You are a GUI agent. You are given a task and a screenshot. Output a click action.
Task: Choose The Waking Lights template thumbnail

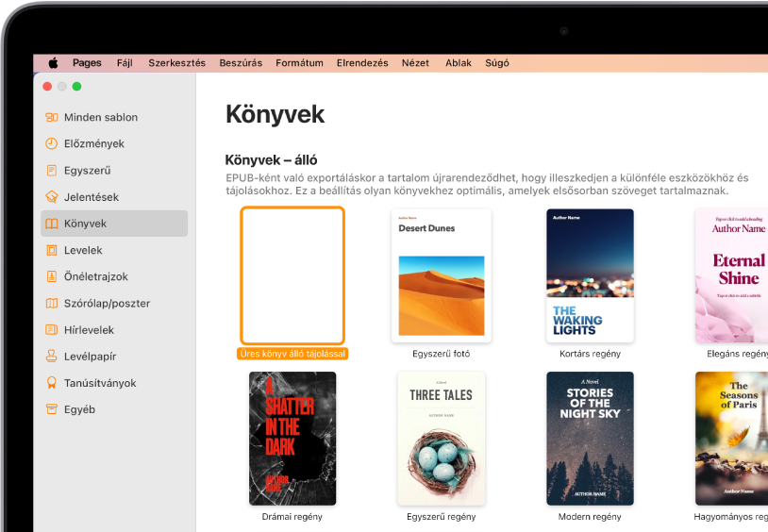click(x=591, y=275)
